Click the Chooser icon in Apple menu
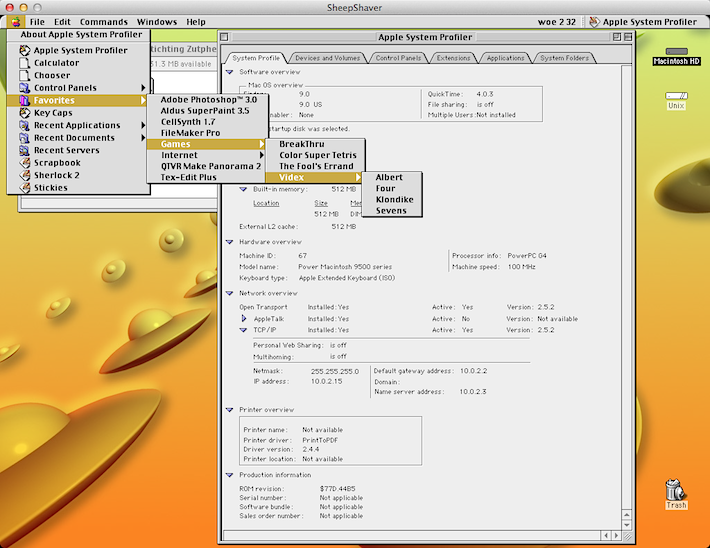 pos(24,75)
